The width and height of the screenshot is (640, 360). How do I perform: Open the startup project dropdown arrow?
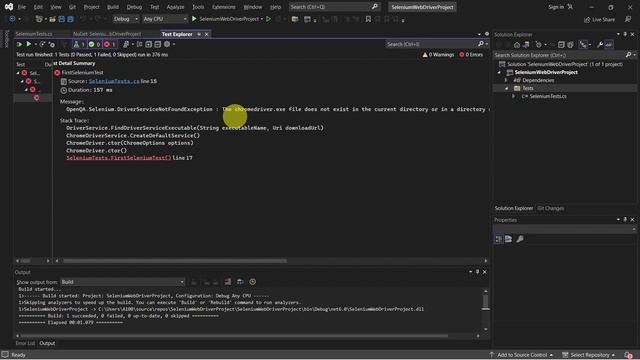262,19
